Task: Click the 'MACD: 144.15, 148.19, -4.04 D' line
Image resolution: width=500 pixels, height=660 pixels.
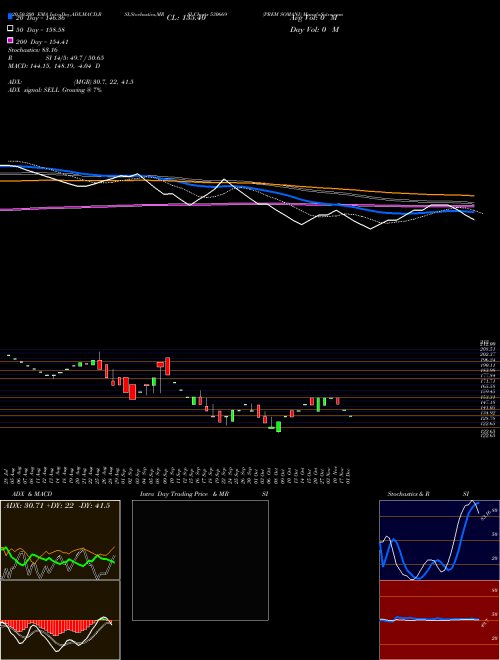Action: click(x=54, y=66)
